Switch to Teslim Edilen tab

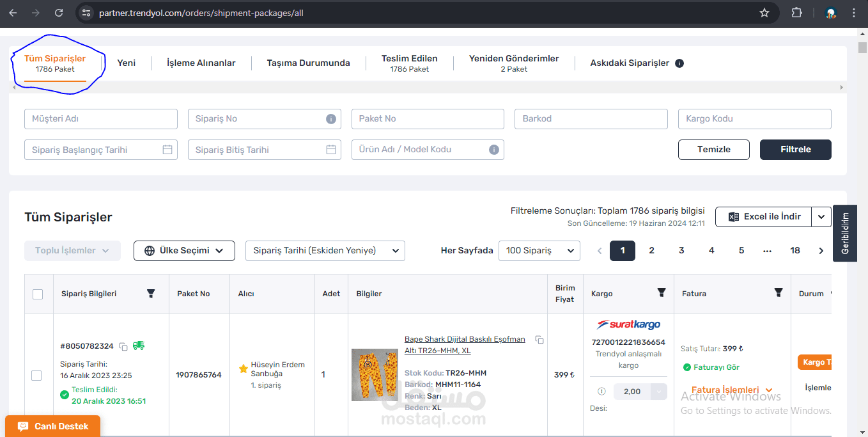[410, 63]
